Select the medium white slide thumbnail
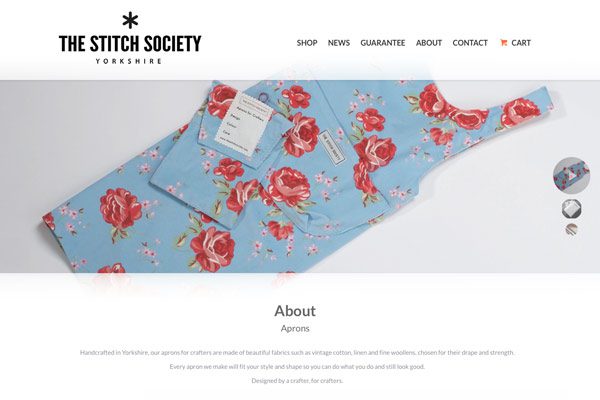This screenshot has height=400, width=600. (572, 209)
